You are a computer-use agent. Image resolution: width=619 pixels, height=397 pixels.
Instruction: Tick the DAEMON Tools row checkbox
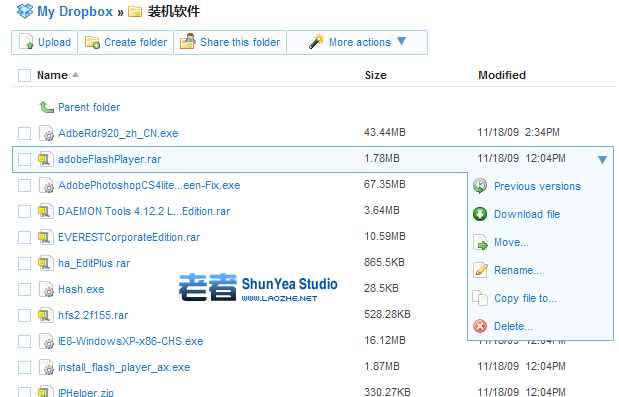24,212
